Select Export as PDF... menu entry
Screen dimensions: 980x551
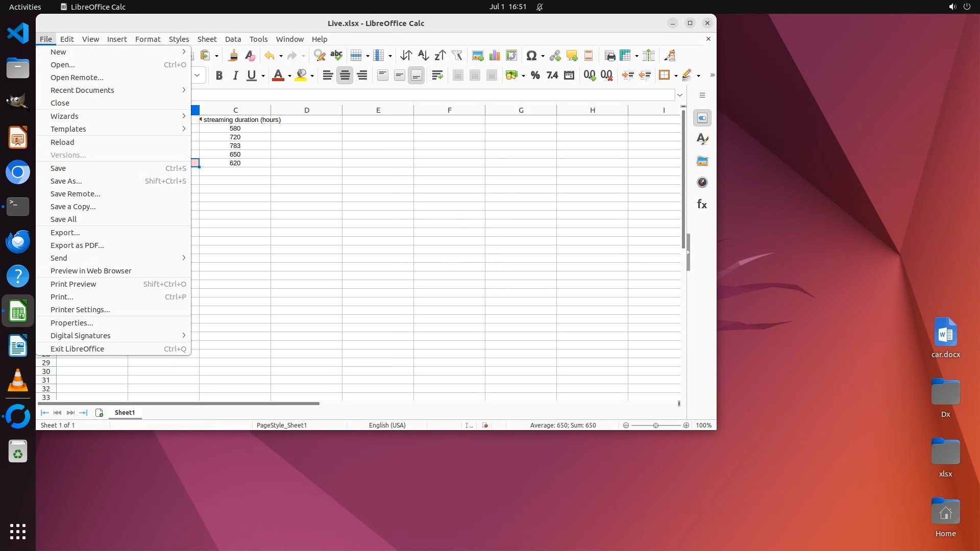[77, 245]
